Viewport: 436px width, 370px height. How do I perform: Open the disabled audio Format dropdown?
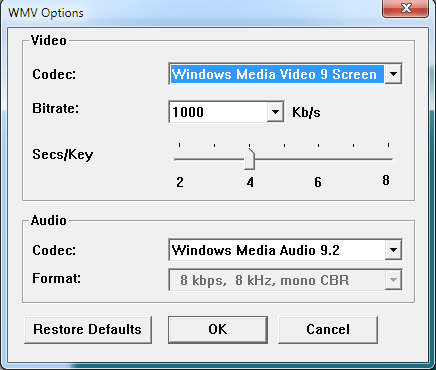tap(393, 280)
